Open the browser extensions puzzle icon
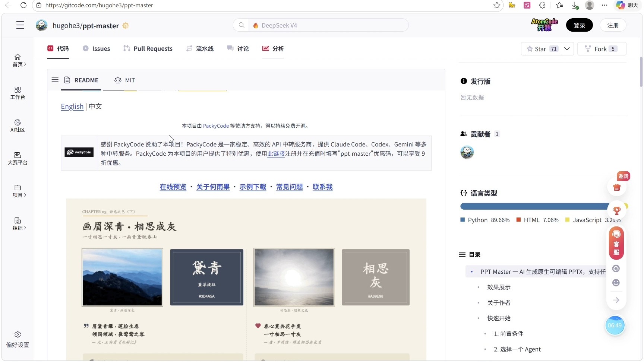Viewport: 644px width, 362px height. point(543,5)
